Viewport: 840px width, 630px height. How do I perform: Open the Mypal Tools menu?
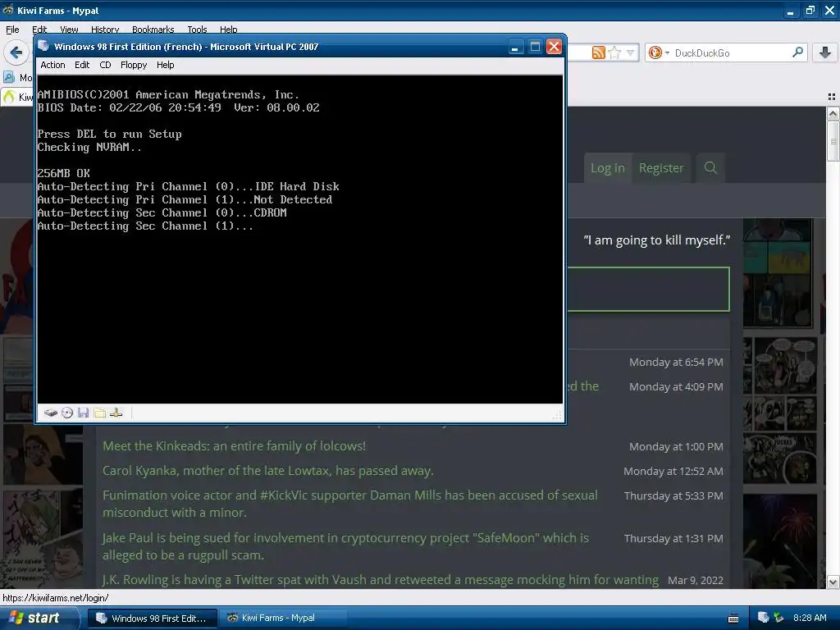(197, 30)
